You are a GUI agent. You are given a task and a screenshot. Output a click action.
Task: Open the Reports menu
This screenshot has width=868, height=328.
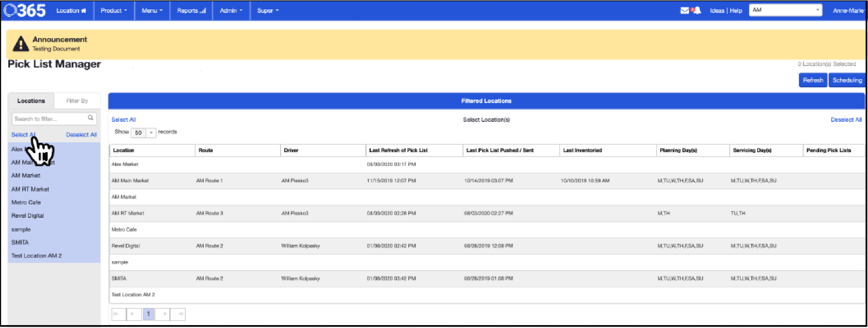191,11
